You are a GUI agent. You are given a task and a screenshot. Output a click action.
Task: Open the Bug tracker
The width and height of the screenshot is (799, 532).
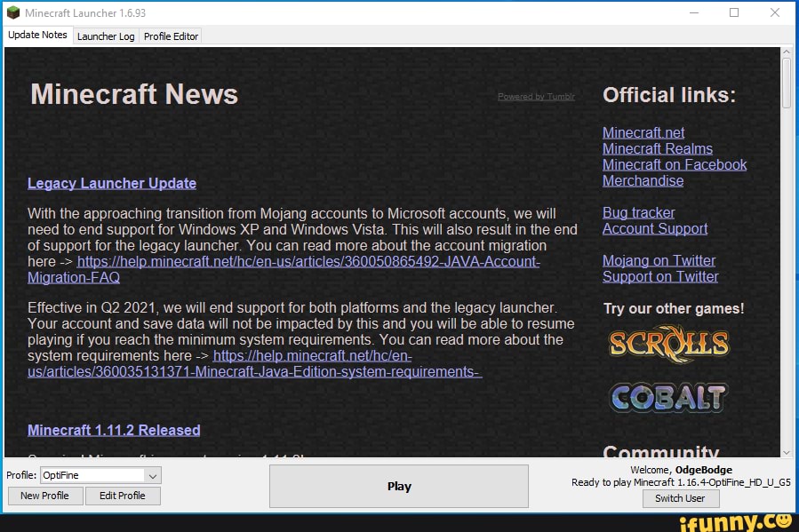[638, 212]
